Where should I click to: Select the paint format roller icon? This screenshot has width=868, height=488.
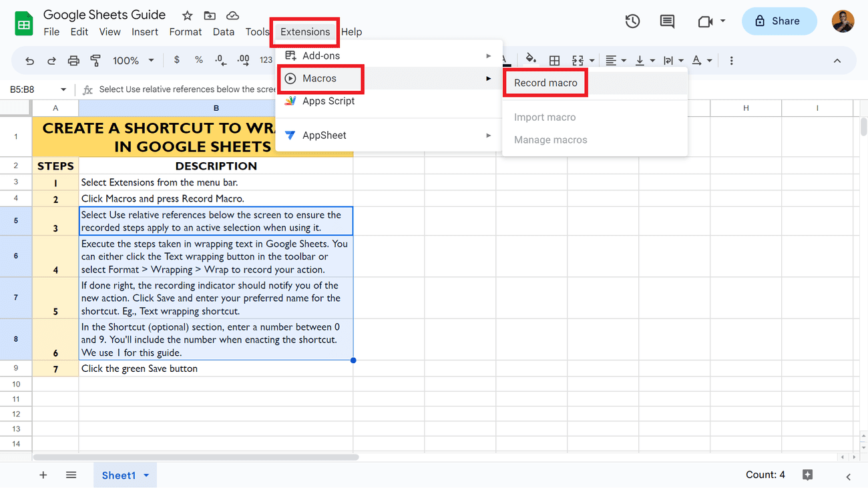pyautogui.click(x=95, y=61)
